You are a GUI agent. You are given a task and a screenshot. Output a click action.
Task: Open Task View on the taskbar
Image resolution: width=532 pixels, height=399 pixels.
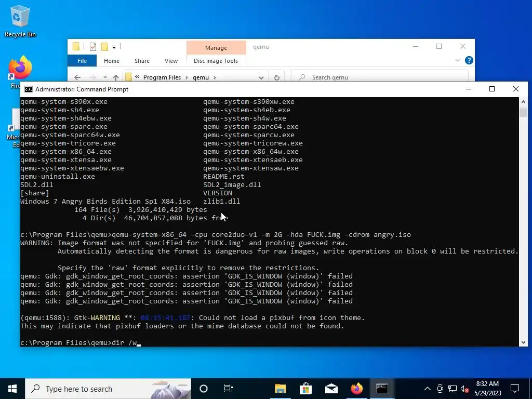click(x=229, y=389)
